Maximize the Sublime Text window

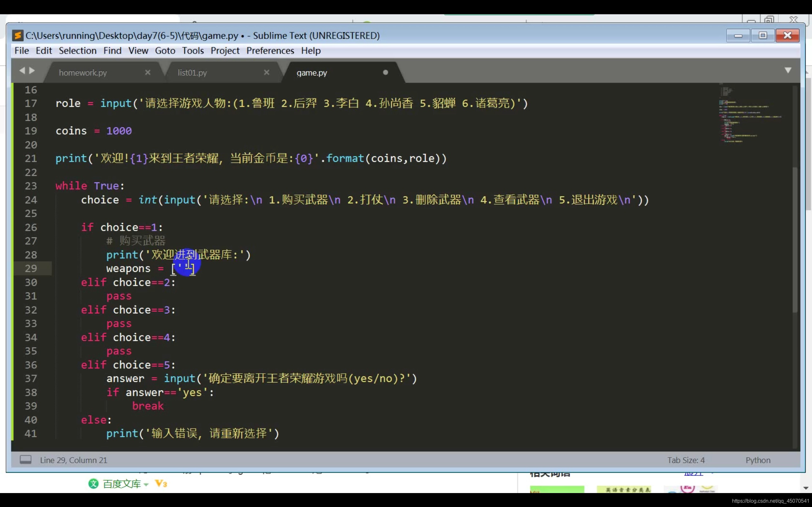[x=763, y=35]
